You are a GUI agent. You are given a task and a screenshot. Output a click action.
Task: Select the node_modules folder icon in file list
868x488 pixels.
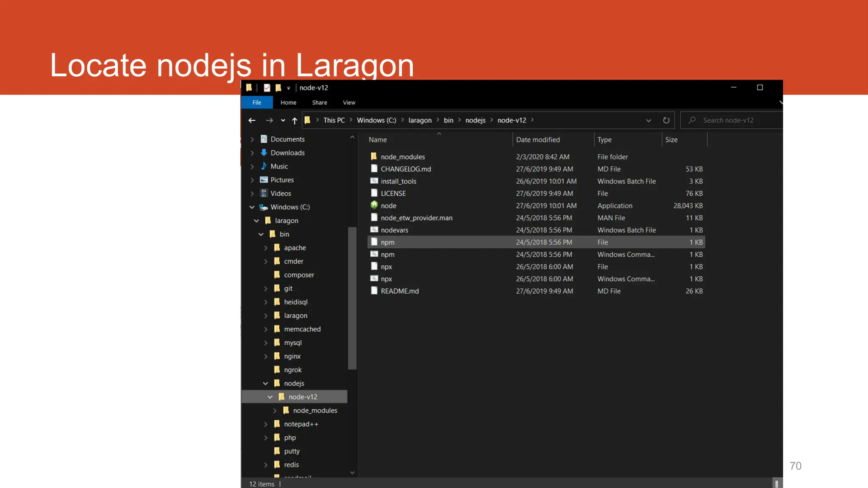[x=374, y=156]
